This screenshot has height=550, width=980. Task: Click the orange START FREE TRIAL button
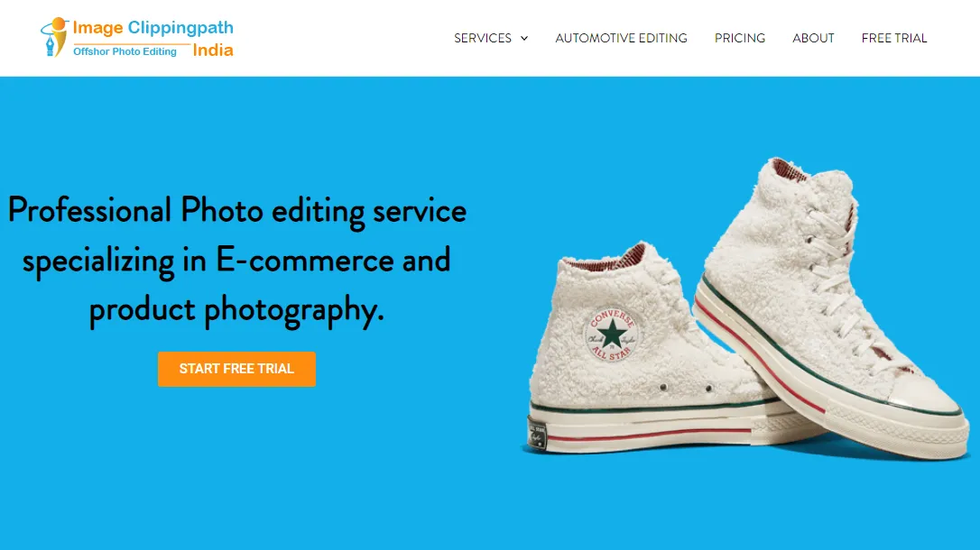pos(236,369)
